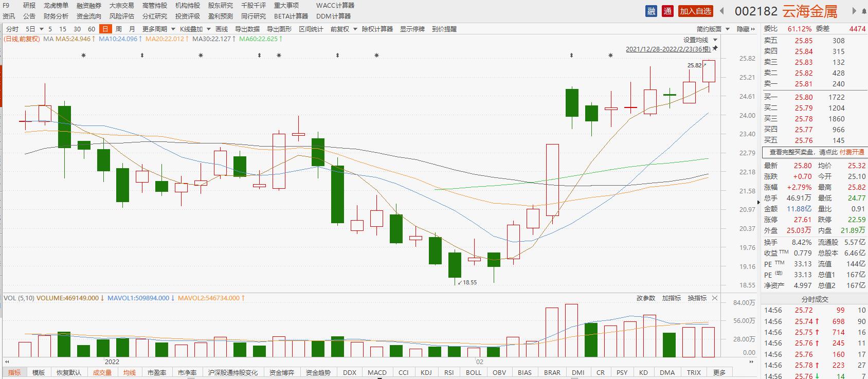The height and width of the screenshot is (379, 868).
Task: Open the 设置均线 moving average dropdown
Action: point(700,40)
